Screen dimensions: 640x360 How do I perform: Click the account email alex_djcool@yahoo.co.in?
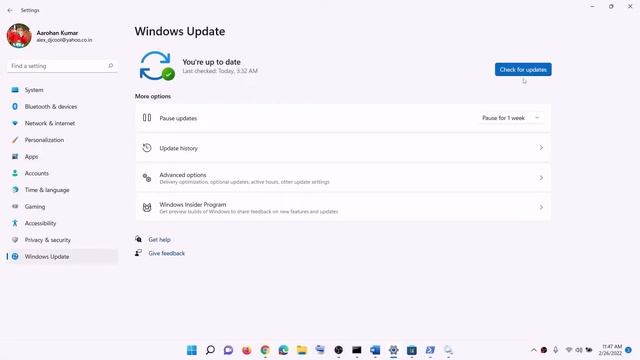(x=64, y=40)
